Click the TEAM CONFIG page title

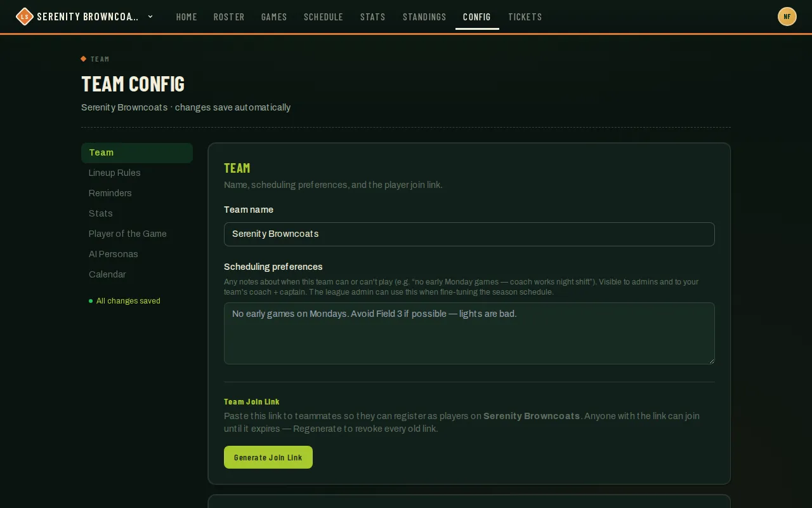click(133, 84)
